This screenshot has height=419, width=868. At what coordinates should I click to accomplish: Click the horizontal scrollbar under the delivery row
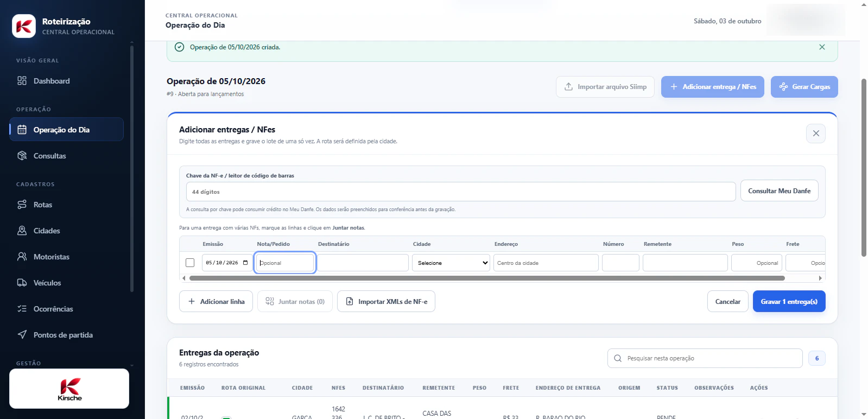(487, 278)
